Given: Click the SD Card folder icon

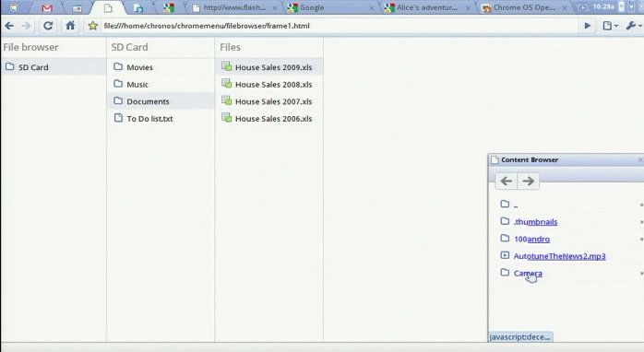Looking at the screenshot, I should coord(10,66).
